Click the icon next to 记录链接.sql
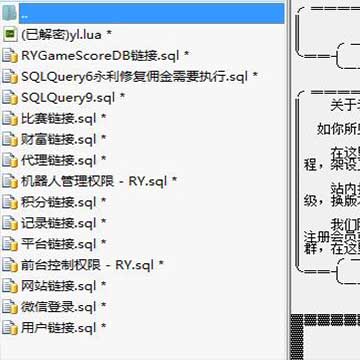360x360 pixels. [x=10, y=223]
